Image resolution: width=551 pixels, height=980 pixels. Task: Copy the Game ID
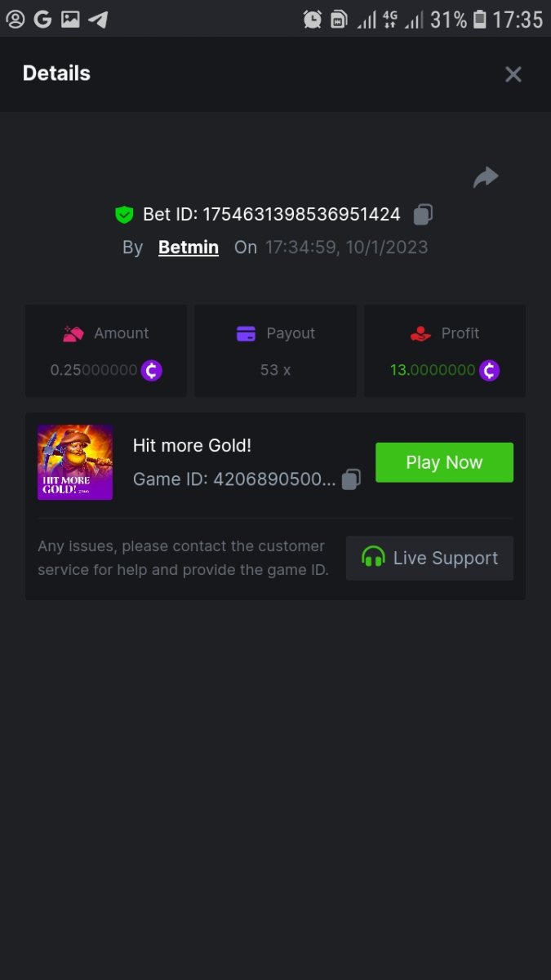[351, 479]
